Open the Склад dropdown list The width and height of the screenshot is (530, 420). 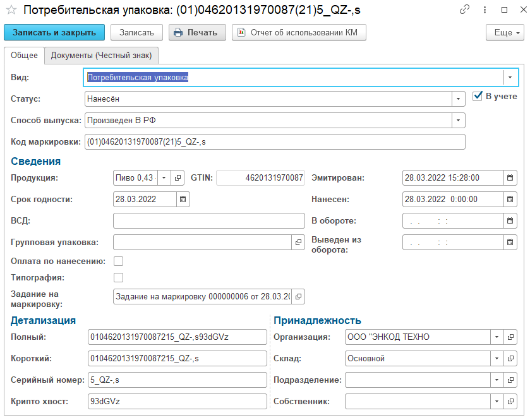click(497, 359)
